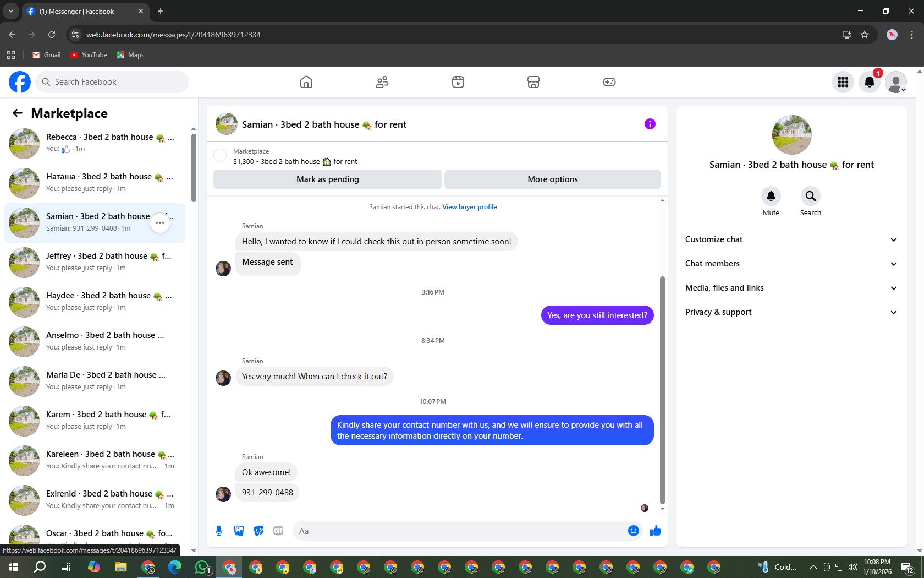Open the Karem conversation
This screenshot has width=924, height=578.
95,421
